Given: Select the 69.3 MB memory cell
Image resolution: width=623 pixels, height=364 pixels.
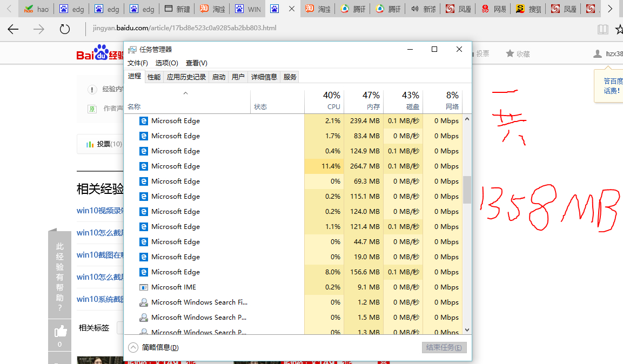Looking at the screenshot, I should 364,181.
